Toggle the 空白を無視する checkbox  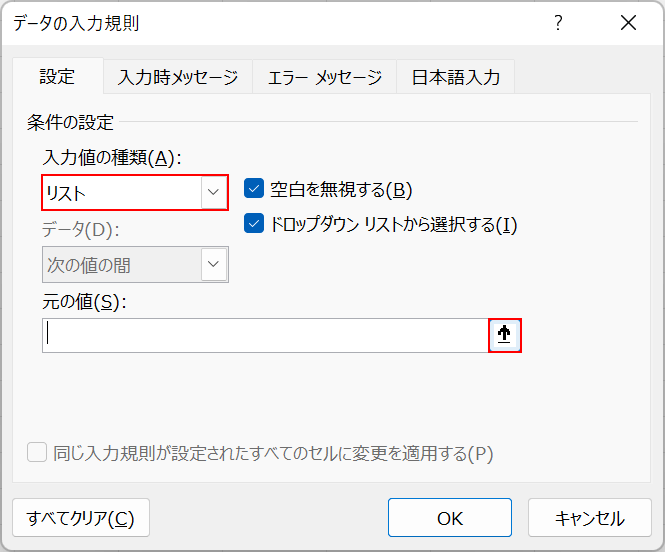pos(254,189)
